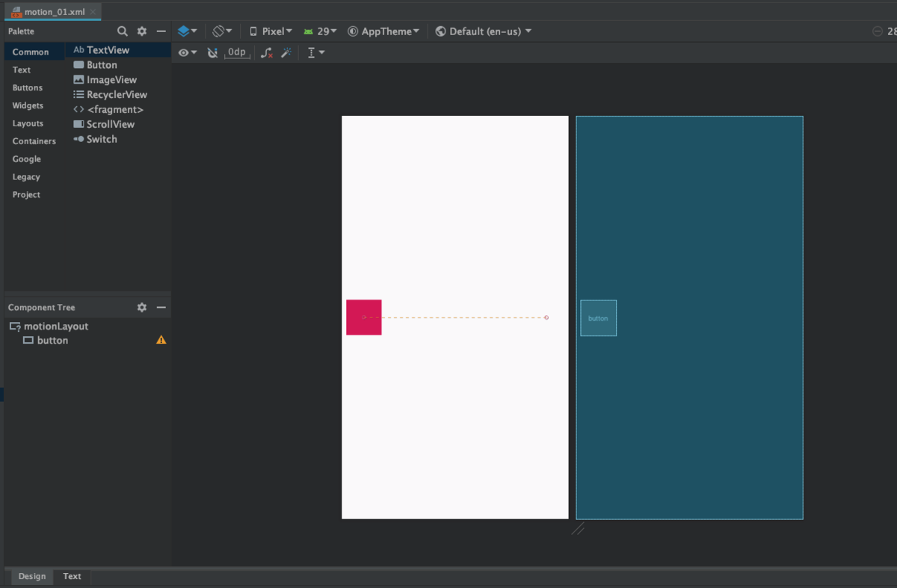897x588 pixels.
Task: Select the motion_01.xml editor tab
Action: coord(52,12)
